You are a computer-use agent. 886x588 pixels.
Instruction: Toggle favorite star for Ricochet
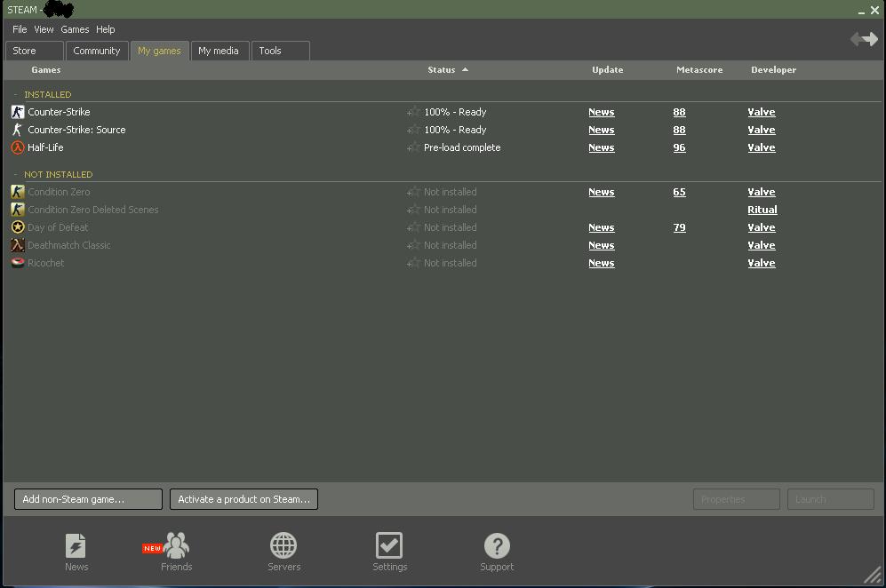tap(413, 263)
